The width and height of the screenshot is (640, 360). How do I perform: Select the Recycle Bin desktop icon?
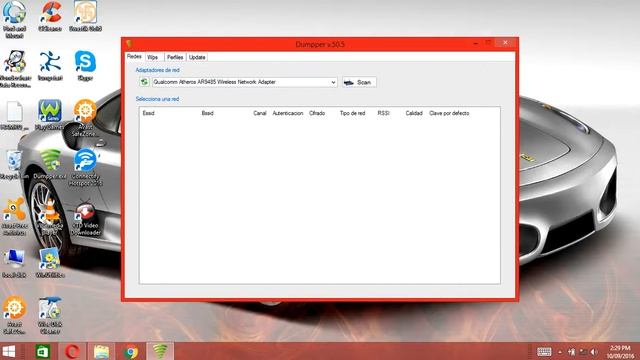pyautogui.click(x=14, y=164)
